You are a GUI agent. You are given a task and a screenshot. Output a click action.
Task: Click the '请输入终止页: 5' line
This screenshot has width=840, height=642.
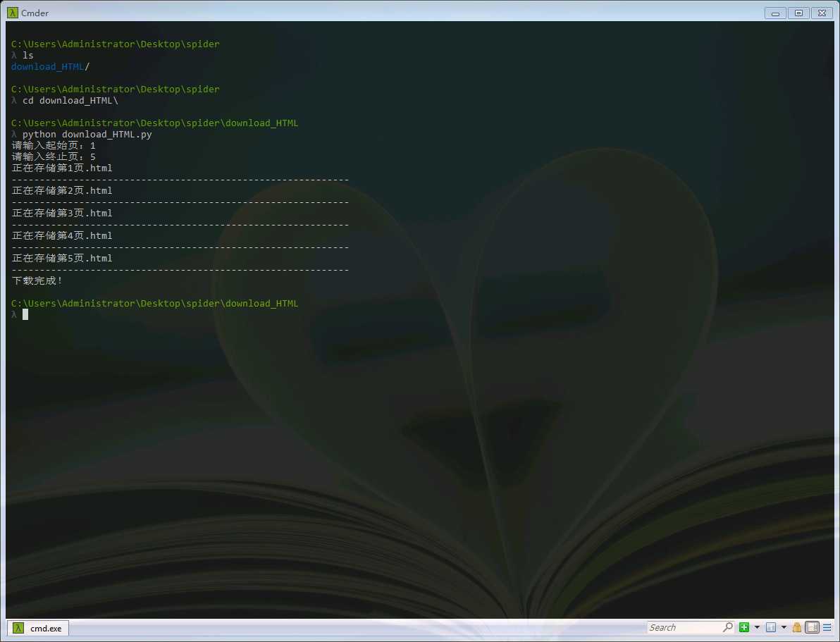tap(54, 156)
